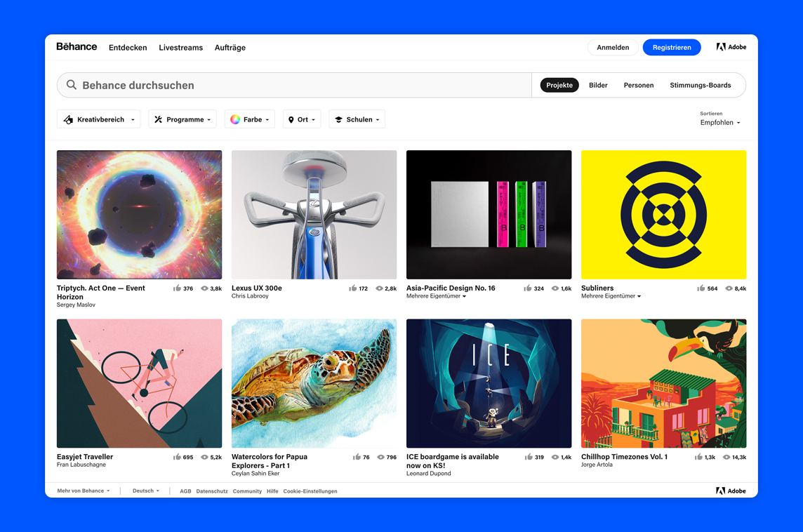Click views eye icon for Chillhop Timezones
Viewport: 803px width, 532px height.
point(726,457)
